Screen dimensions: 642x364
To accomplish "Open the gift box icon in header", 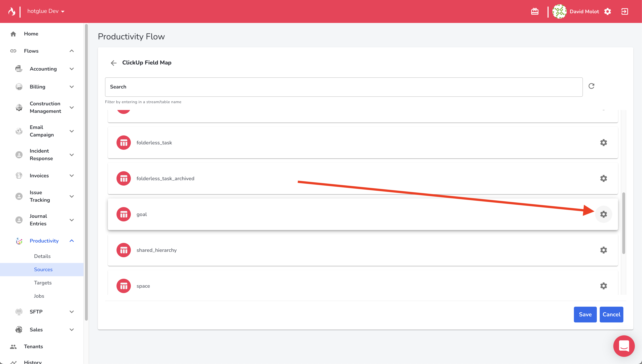I will (x=534, y=11).
